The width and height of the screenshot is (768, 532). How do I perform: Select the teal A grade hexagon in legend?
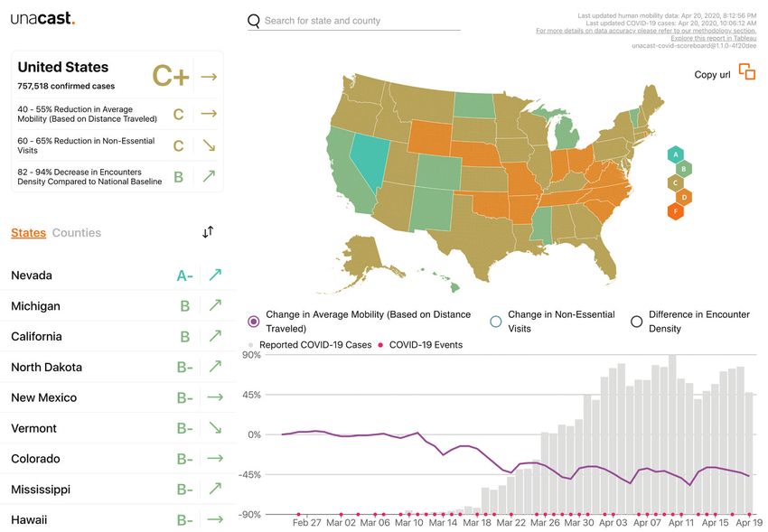click(676, 154)
